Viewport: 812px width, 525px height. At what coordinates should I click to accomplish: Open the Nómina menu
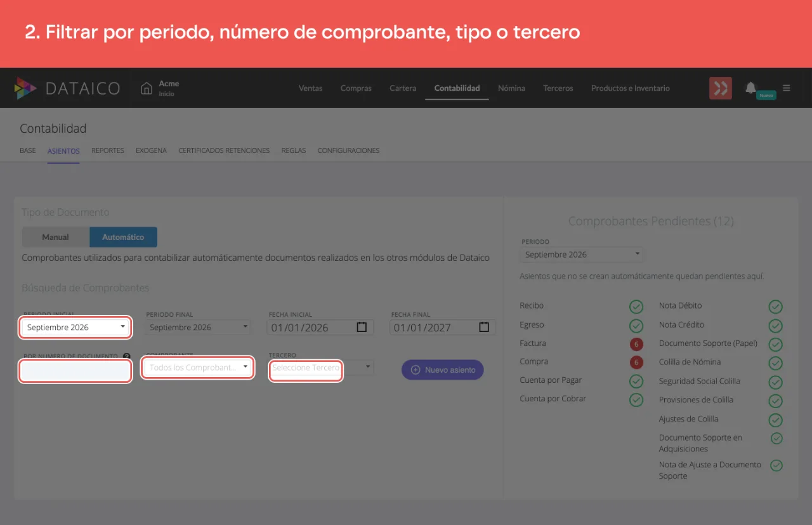511,88
